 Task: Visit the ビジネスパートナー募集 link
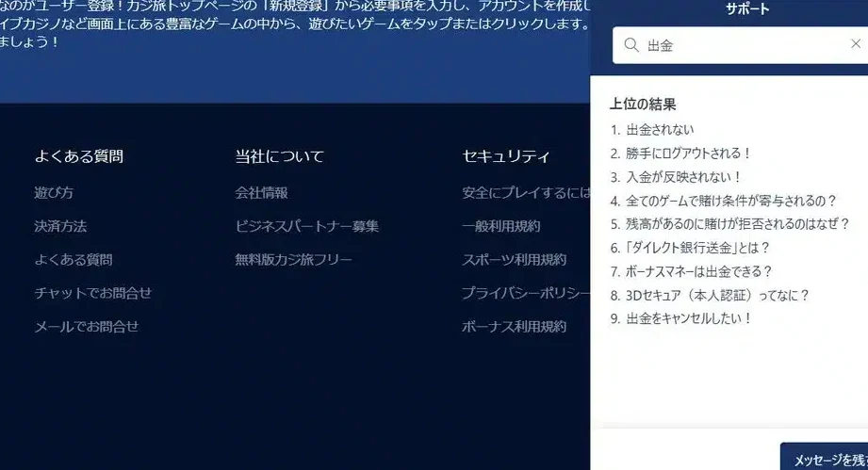click(306, 226)
